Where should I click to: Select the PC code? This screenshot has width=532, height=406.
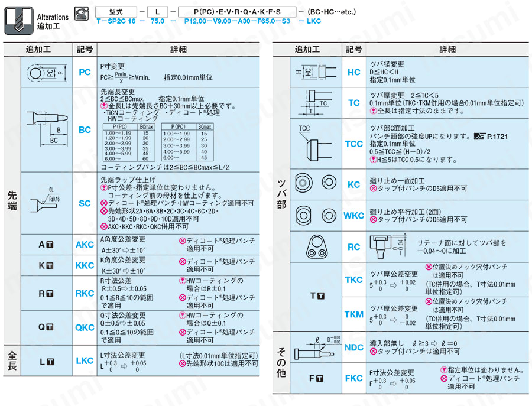pos(85,72)
